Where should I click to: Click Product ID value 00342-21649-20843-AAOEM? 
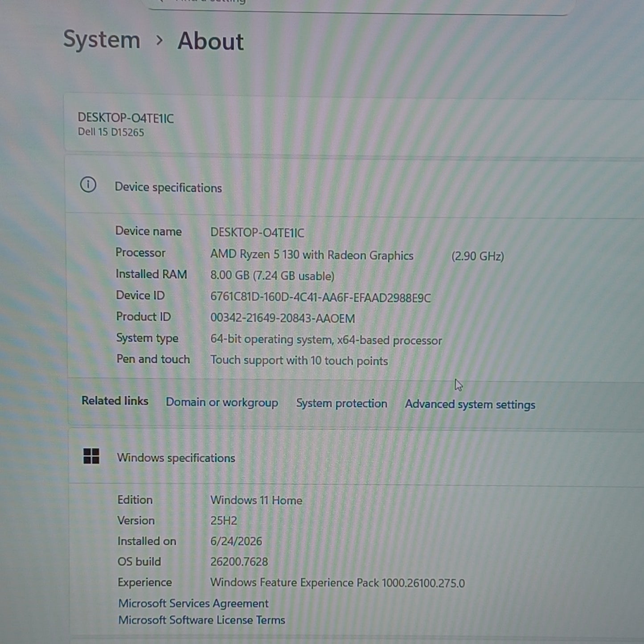283,319
